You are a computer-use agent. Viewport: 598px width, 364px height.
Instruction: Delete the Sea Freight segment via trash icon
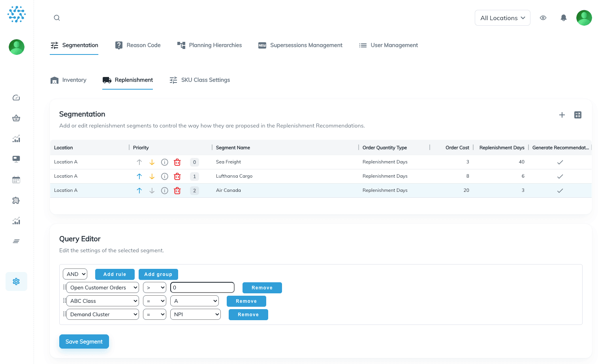click(177, 162)
